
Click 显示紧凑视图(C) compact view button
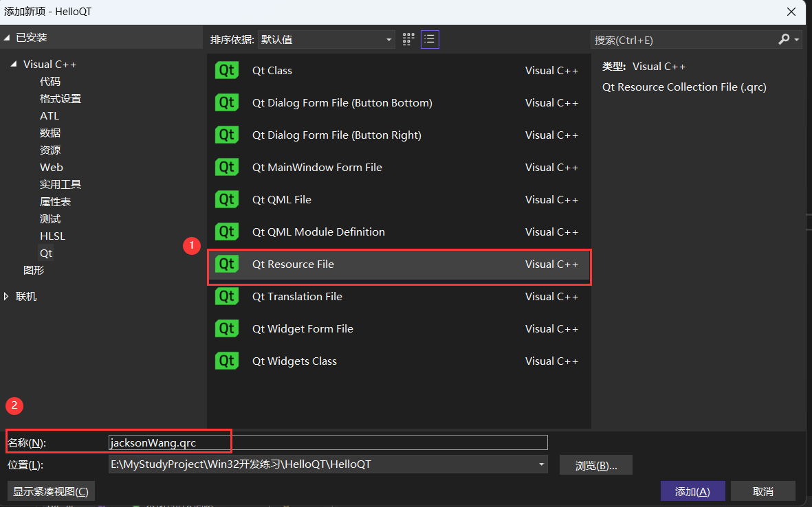coord(51,491)
